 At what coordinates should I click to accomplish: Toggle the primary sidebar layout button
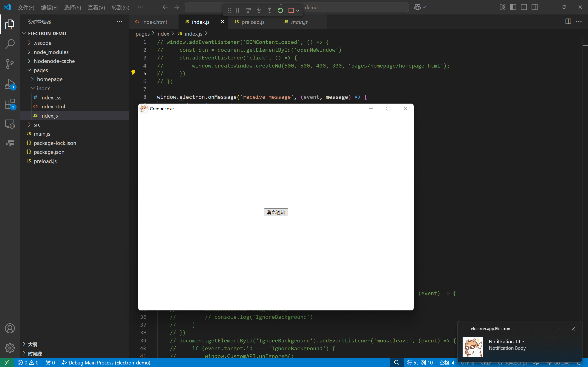tap(513, 7)
